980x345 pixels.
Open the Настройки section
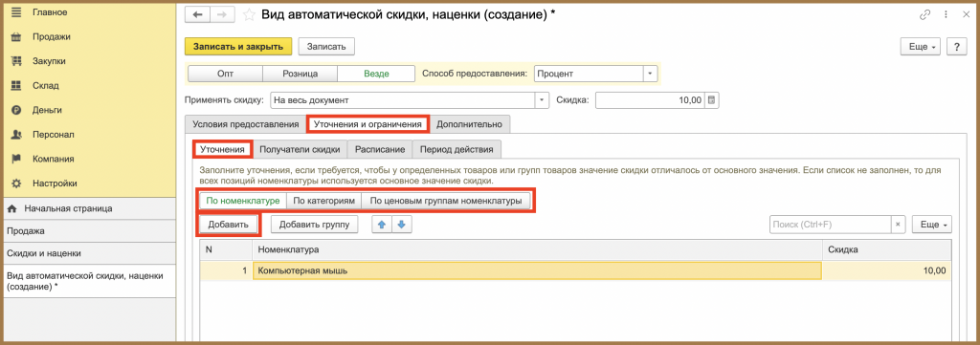coord(55,183)
